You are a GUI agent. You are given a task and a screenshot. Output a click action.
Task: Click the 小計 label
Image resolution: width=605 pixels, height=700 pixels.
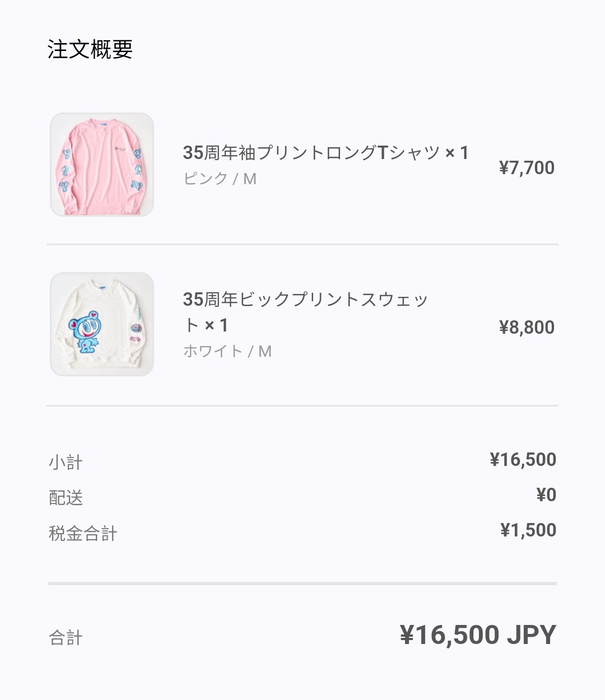[66, 463]
